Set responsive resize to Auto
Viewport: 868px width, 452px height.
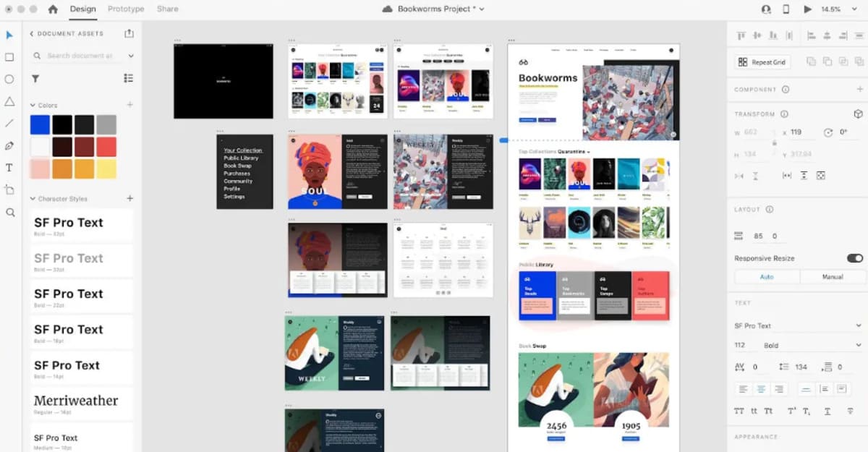[x=767, y=277]
